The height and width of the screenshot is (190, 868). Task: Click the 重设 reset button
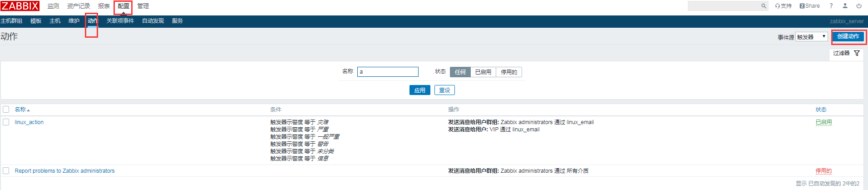(444, 90)
